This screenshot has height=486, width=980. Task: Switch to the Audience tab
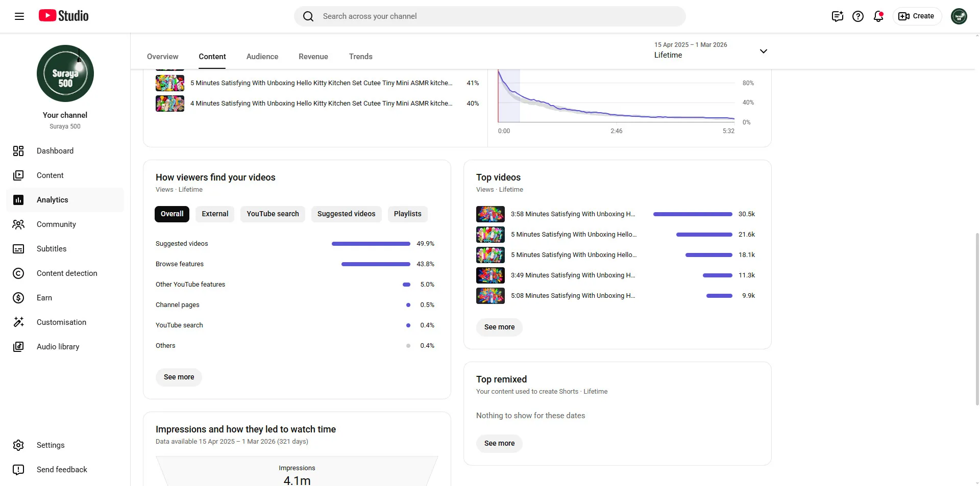pyautogui.click(x=262, y=57)
